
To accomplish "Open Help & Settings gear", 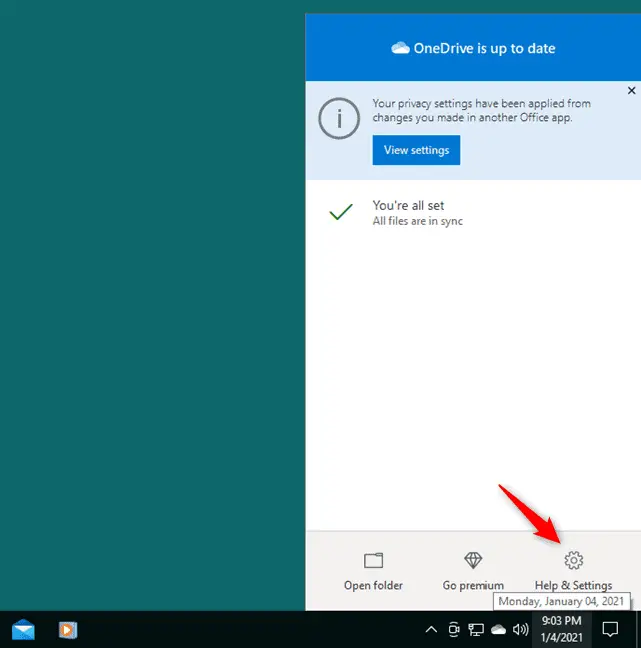I will 573,561.
